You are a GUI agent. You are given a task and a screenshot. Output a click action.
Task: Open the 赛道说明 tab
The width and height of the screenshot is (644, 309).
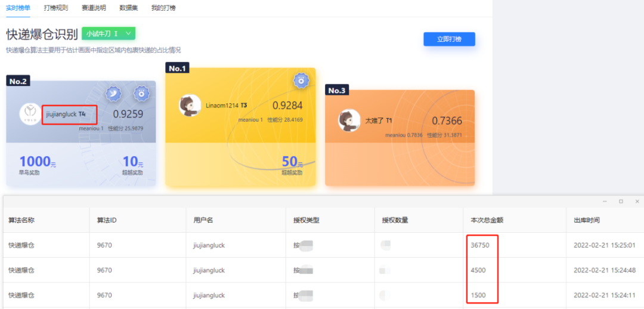94,8
